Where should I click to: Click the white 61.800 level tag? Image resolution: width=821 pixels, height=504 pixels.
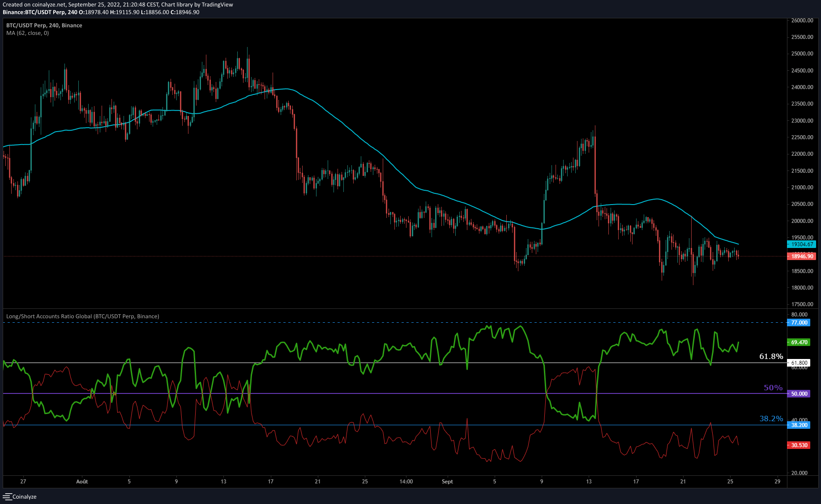[x=799, y=363]
